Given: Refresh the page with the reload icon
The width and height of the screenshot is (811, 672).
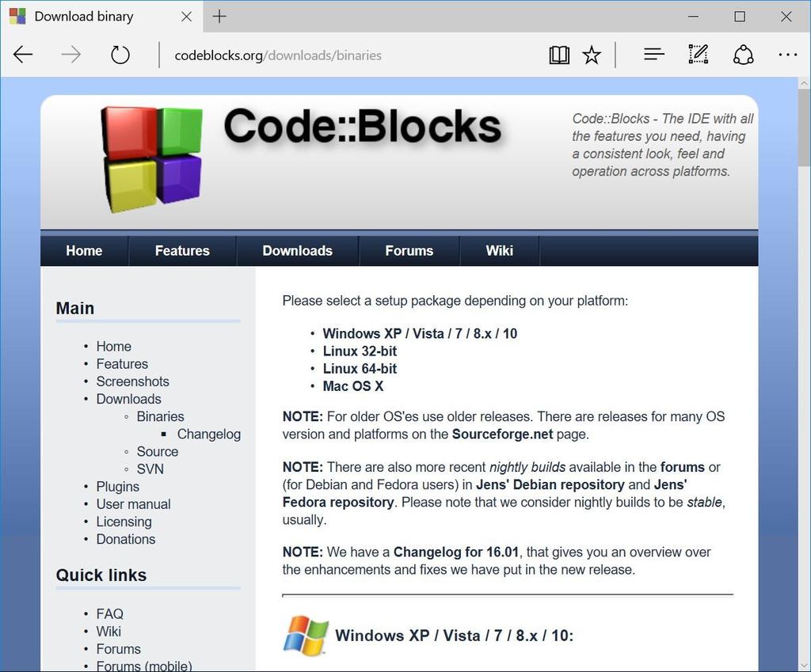Looking at the screenshot, I should tap(120, 55).
